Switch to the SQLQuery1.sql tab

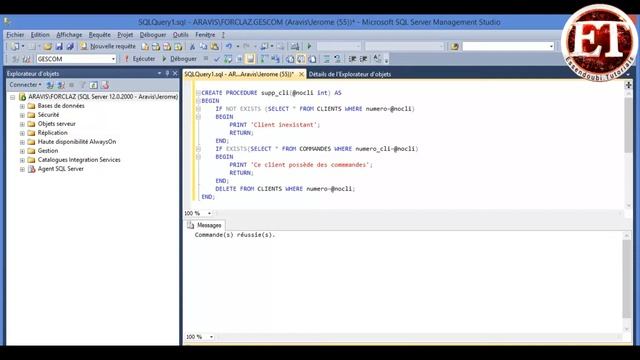(x=239, y=74)
